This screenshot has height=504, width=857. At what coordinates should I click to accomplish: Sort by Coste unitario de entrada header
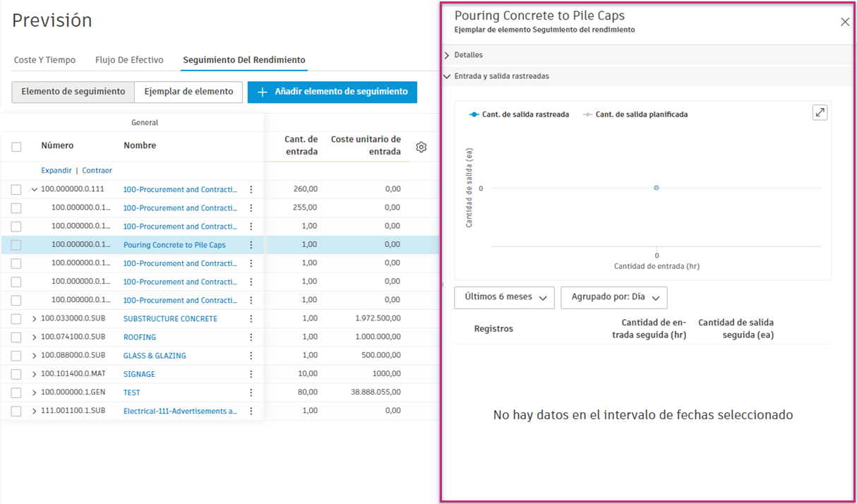pyautogui.click(x=366, y=145)
